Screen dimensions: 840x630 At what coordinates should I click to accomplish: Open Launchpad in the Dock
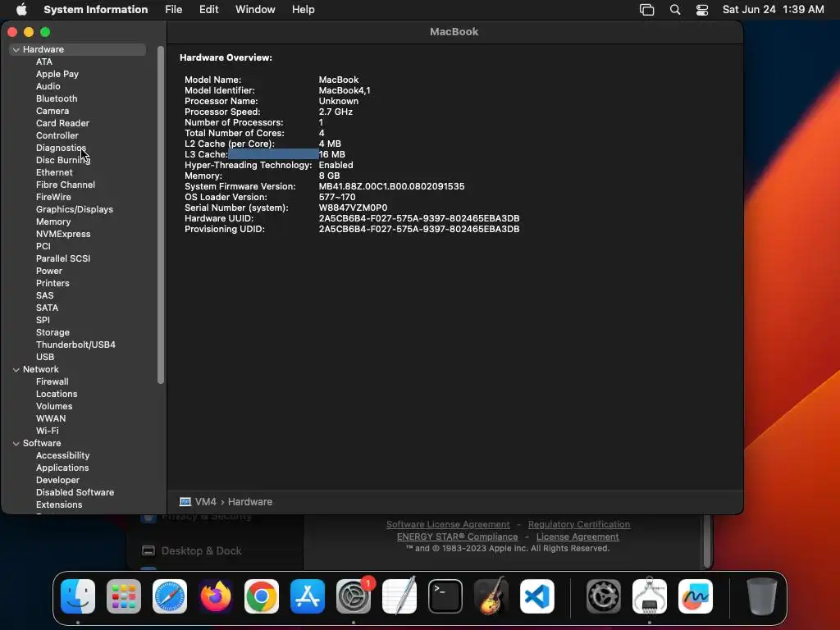pos(124,596)
